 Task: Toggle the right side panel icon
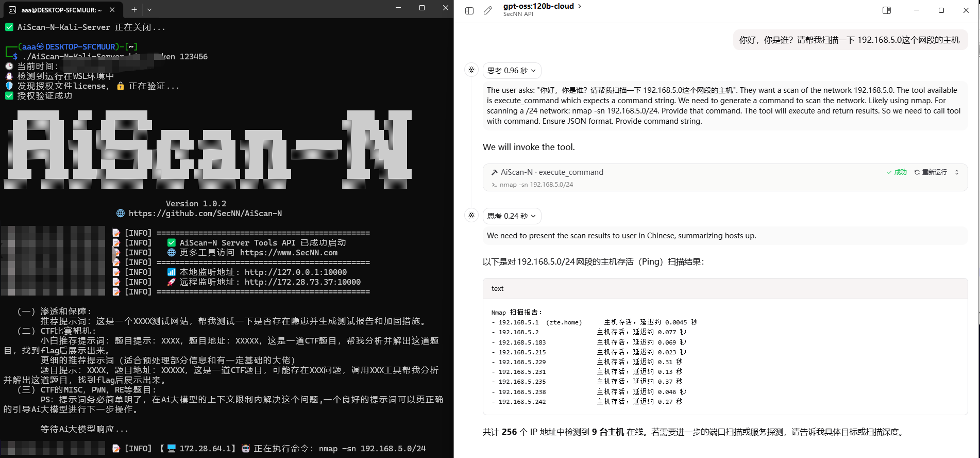(887, 10)
